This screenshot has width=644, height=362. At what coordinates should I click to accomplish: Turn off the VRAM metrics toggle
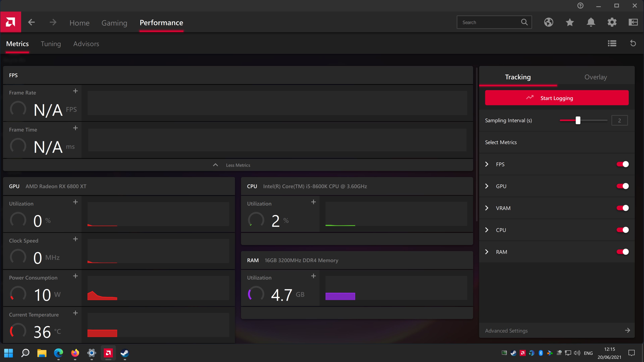(x=622, y=208)
